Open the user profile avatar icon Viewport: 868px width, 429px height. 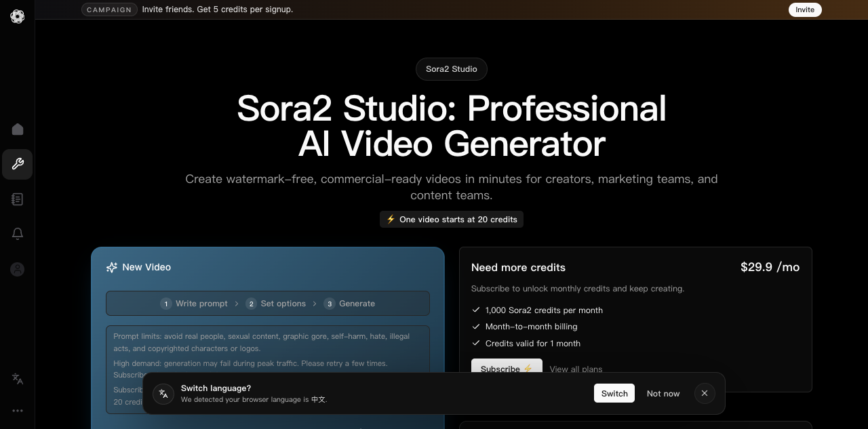[x=18, y=270]
